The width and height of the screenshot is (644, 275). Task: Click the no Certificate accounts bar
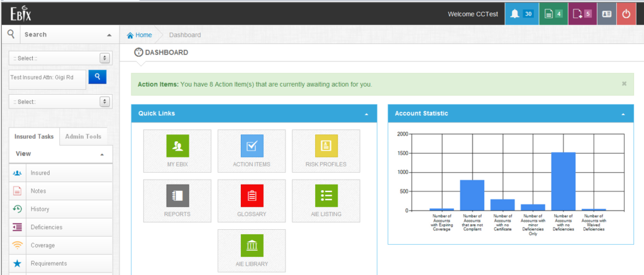(x=502, y=205)
